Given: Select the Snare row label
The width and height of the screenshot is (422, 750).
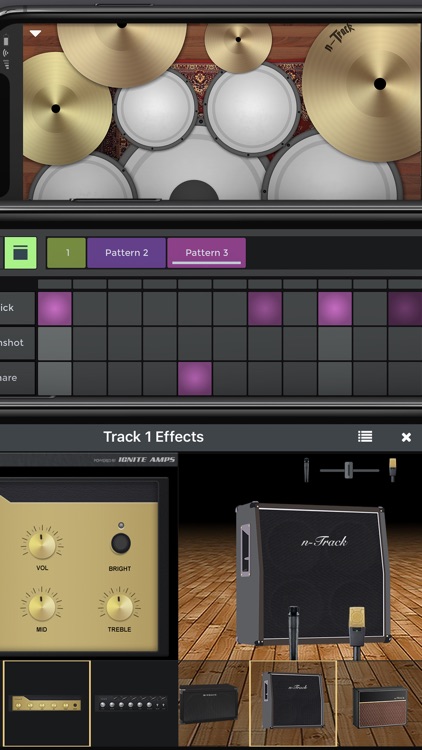Looking at the screenshot, I should pyautogui.click(x=17, y=378).
